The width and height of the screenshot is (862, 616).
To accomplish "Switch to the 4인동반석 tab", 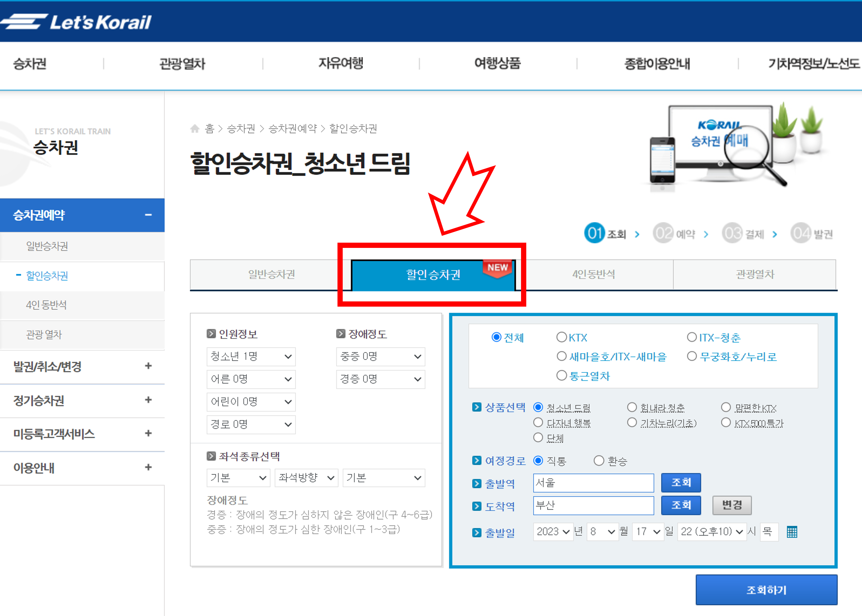I will click(594, 275).
